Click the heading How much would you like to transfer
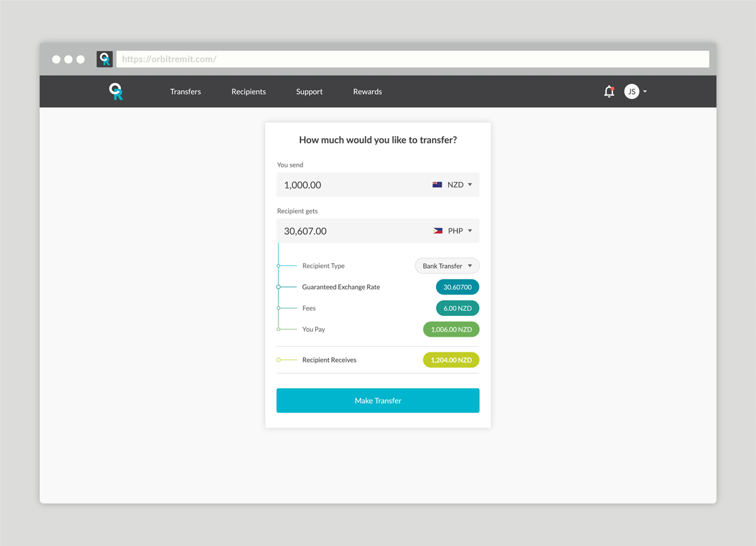Viewport: 756px width, 546px height. coord(378,140)
